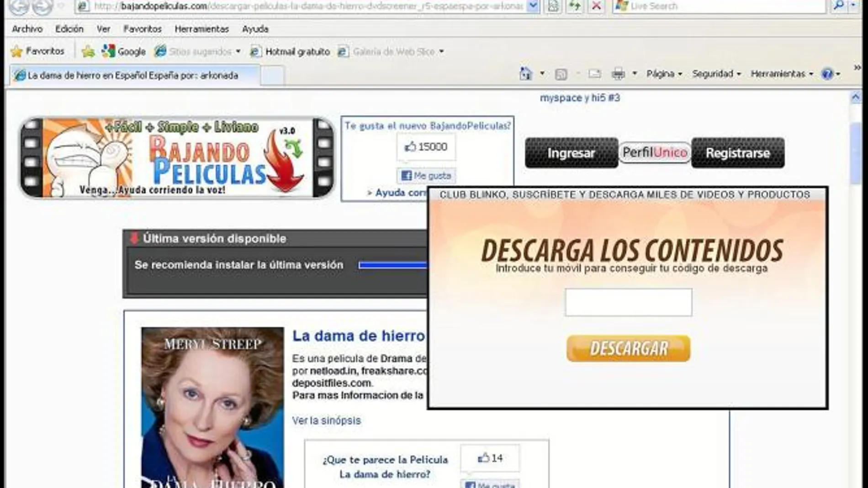Expand the Galería de Web Slice dropdown
Viewport: 868px width, 488px height.
click(x=441, y=52)
